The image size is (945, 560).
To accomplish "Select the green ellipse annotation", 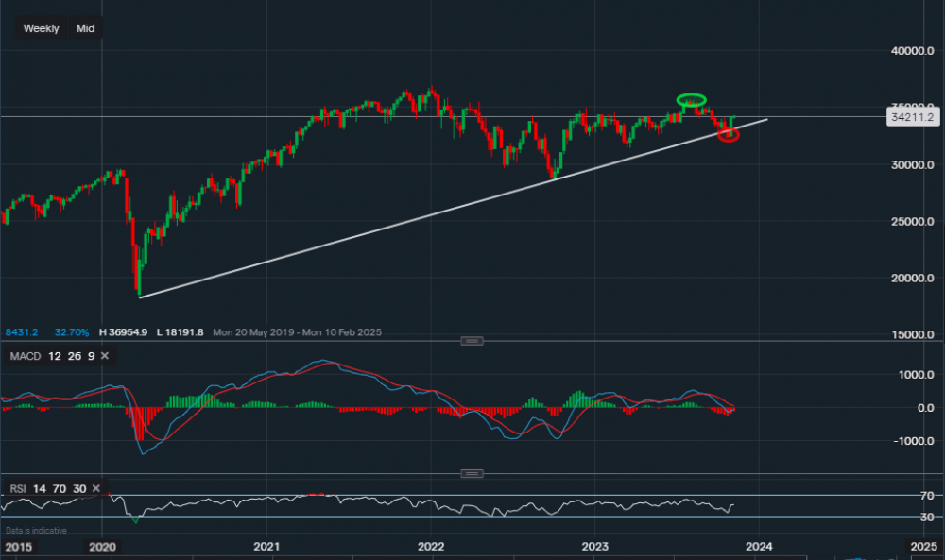I will pyautogui.click(x=691, y=99).
